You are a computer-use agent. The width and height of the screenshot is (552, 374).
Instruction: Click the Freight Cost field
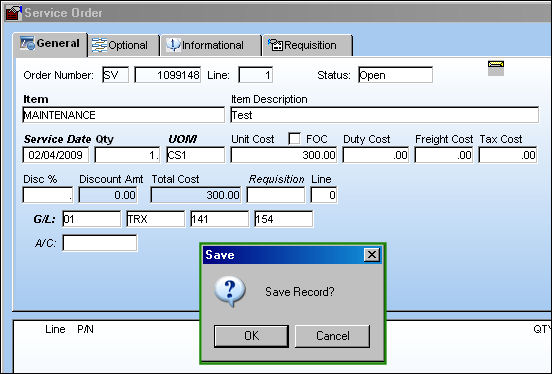(x=444, y=155)
